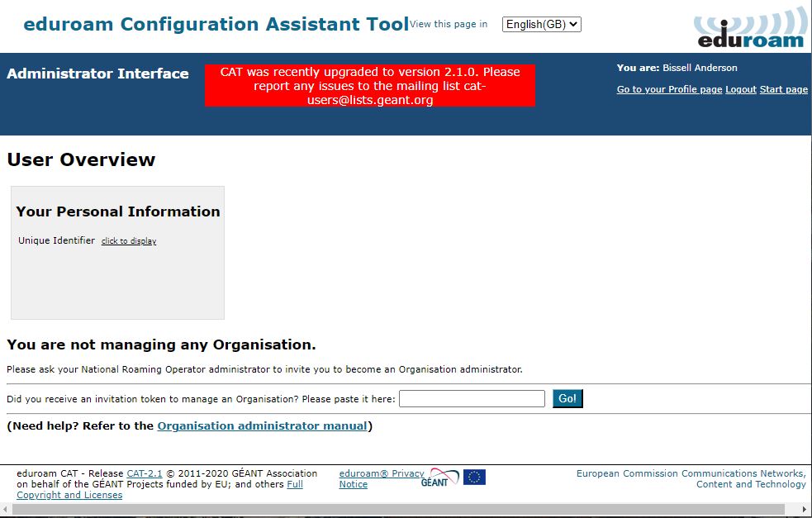812x518 pixels.
Task: Click the red CAT upgrade notice banner
Action: pos(370,85)
